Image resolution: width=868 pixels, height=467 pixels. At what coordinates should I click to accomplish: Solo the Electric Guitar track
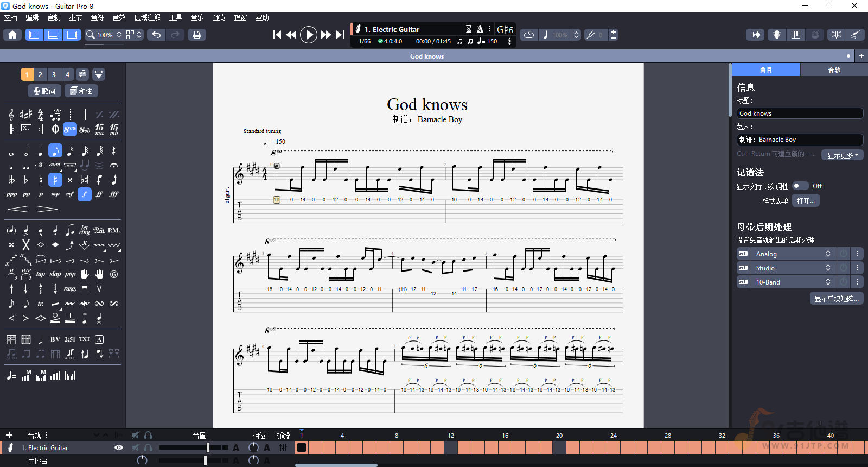tap(148, 447)
